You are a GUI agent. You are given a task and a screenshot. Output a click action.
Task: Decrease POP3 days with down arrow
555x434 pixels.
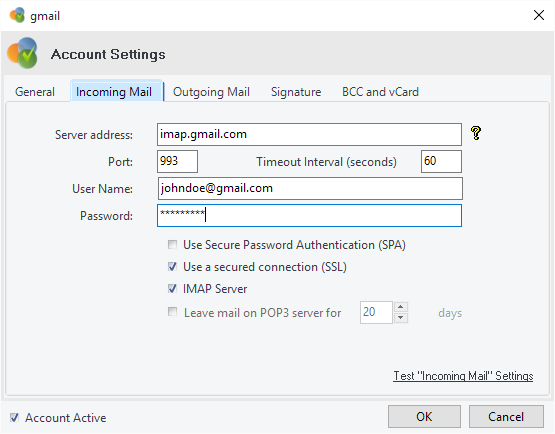pos(400,318)
